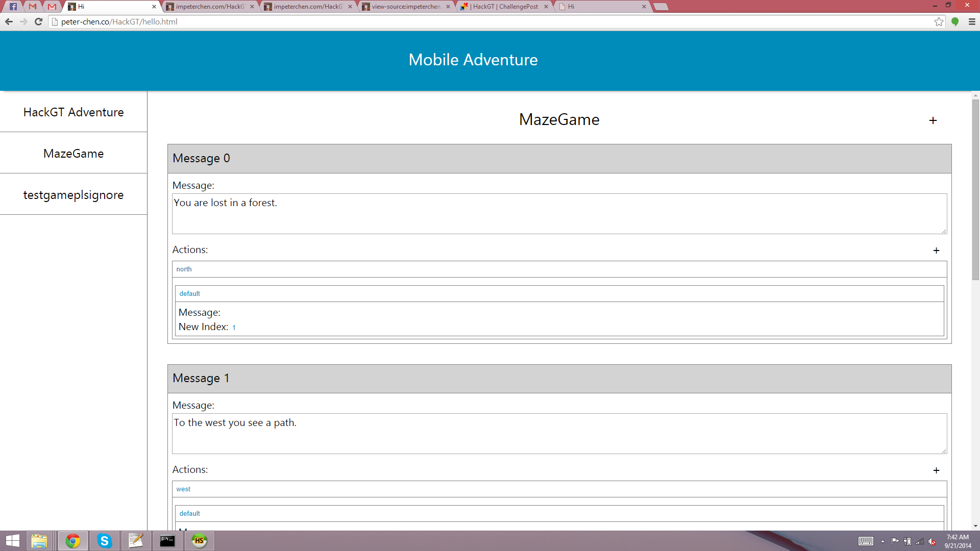The height and width of the screenshot is (551, 980).
Task: Bookmark page with the star icon
Action: coord(939,21)
